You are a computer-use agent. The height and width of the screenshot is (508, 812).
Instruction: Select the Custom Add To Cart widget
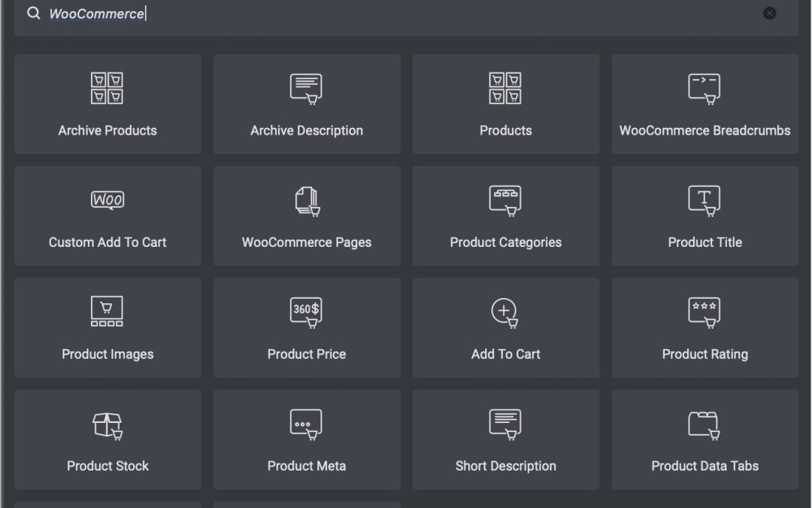tap(108, 216)
